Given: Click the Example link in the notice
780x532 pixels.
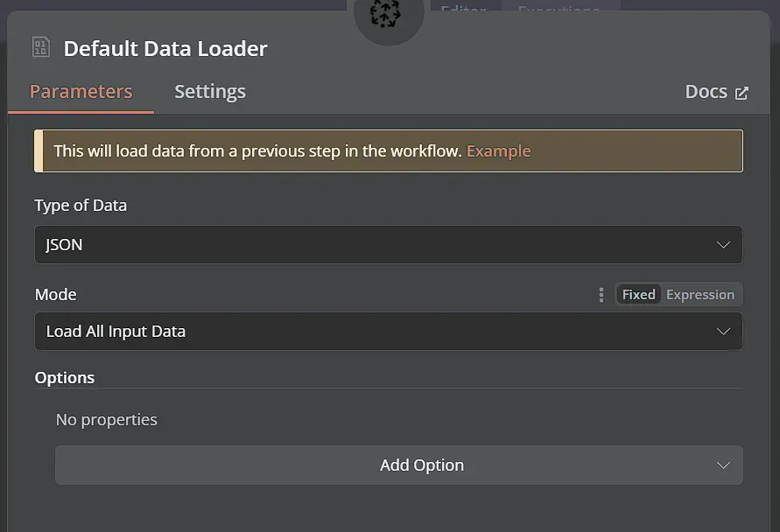Looking at the screenshot, I should pos(499,150).
